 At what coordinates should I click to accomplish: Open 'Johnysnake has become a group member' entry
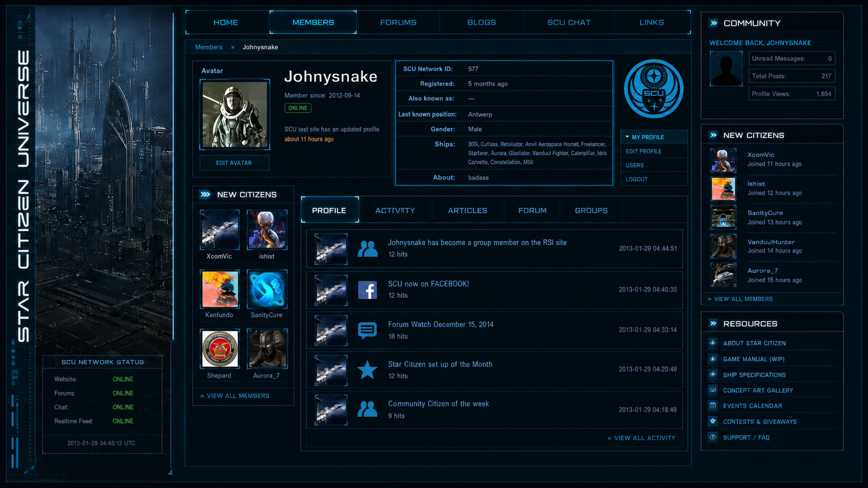(x=477, y=242)
